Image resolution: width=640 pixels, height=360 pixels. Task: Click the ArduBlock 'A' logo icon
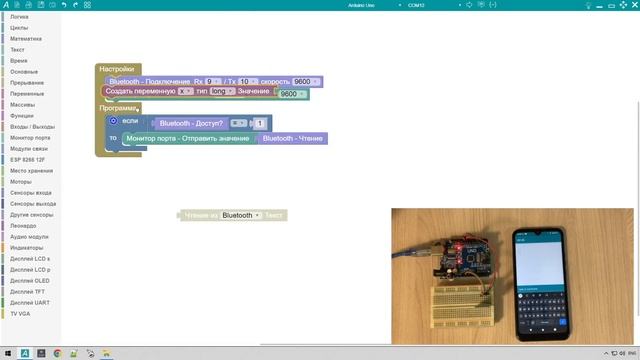tap(6, 5)
